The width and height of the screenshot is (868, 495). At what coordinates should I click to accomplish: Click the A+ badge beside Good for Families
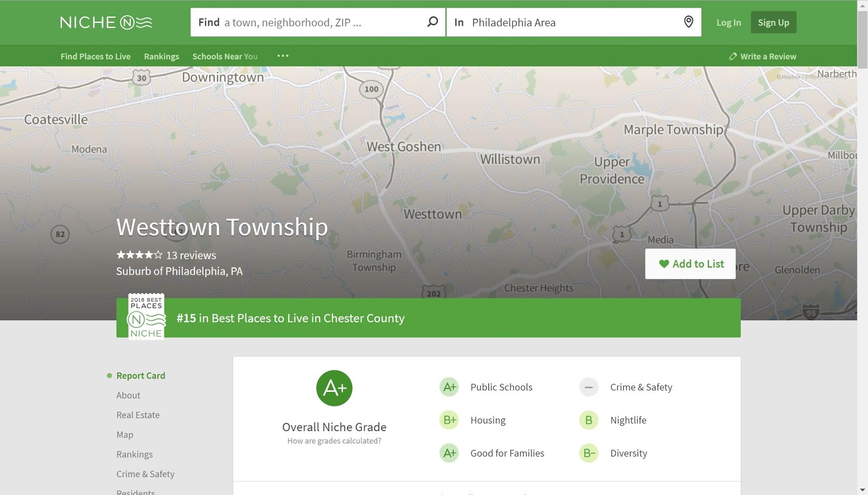point(449,453)
